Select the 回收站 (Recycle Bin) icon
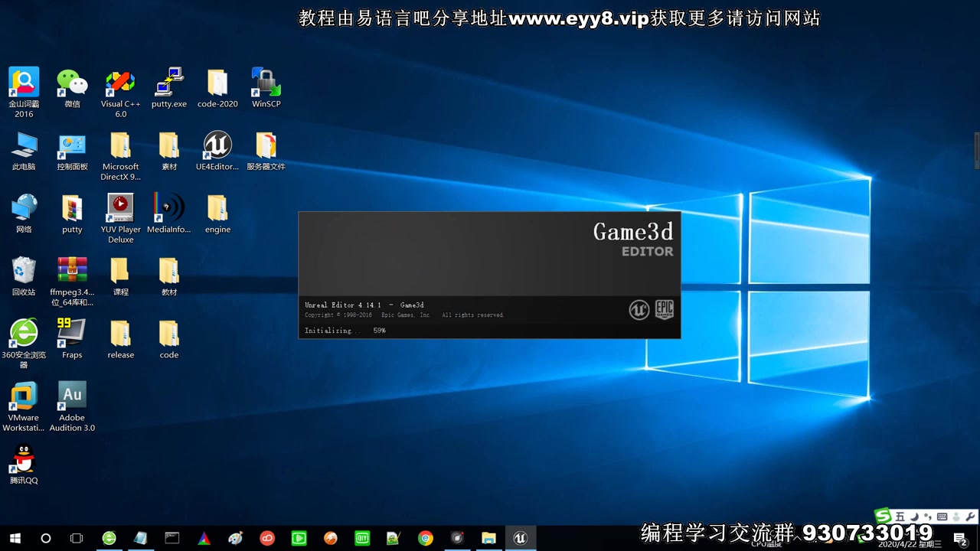This screenshot has width=980, height=551. 24,276
